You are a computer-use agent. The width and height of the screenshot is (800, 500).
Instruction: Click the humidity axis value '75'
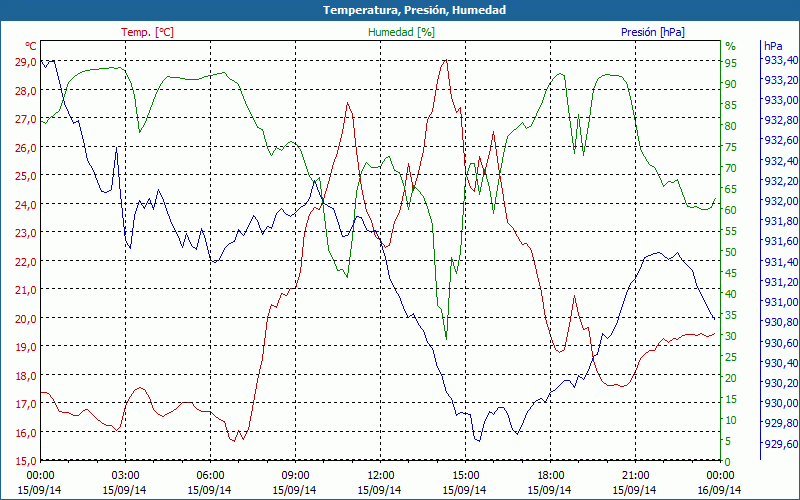tap(731, 147)
